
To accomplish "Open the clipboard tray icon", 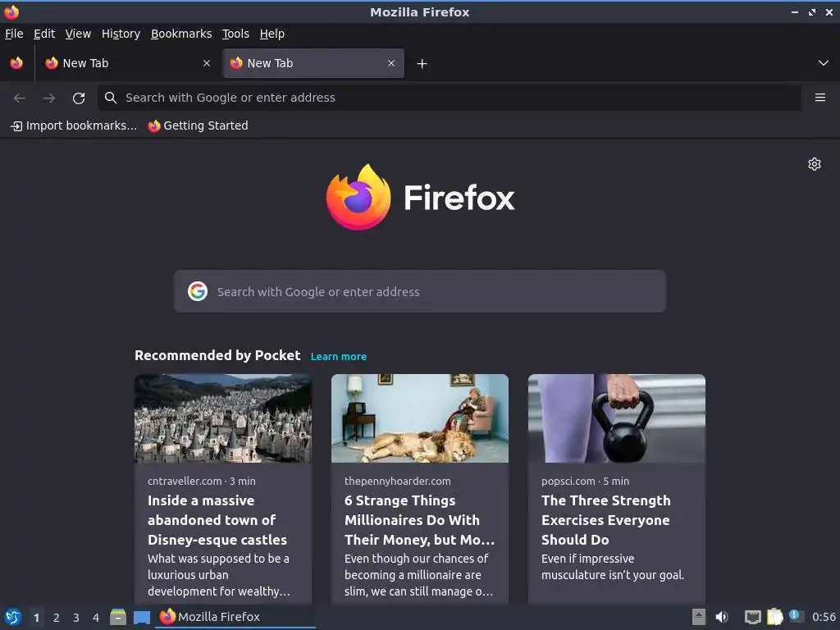I will pyautogui.click(x=775, y=617).
